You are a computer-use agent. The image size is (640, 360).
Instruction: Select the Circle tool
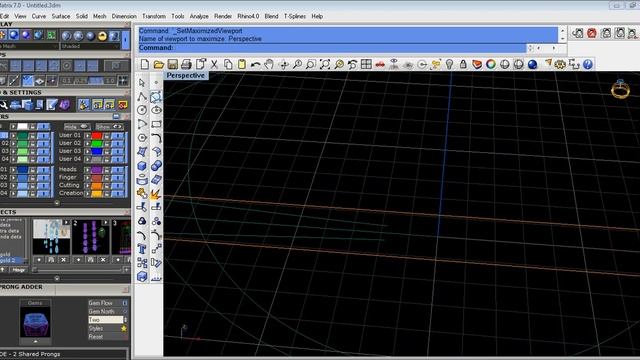point(142,110)
